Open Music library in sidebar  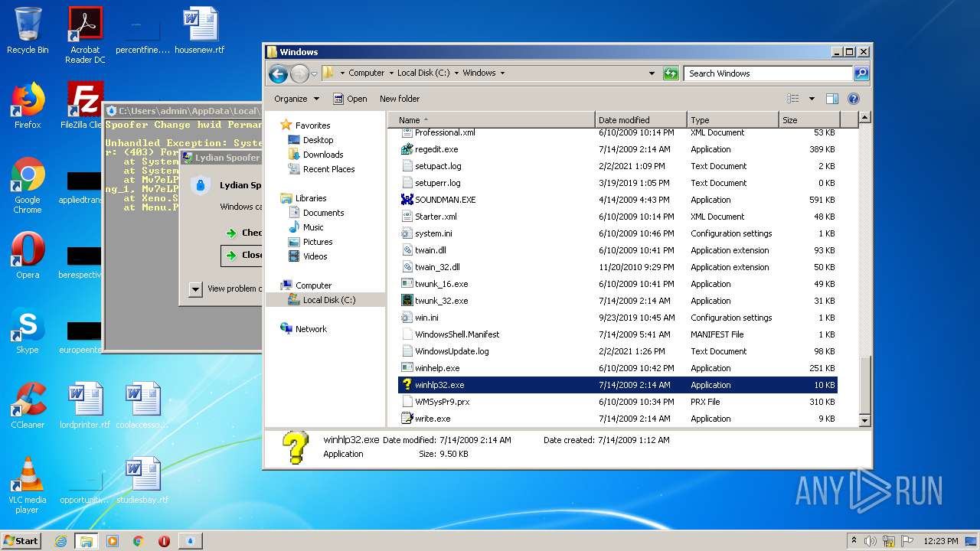(313, 227)
